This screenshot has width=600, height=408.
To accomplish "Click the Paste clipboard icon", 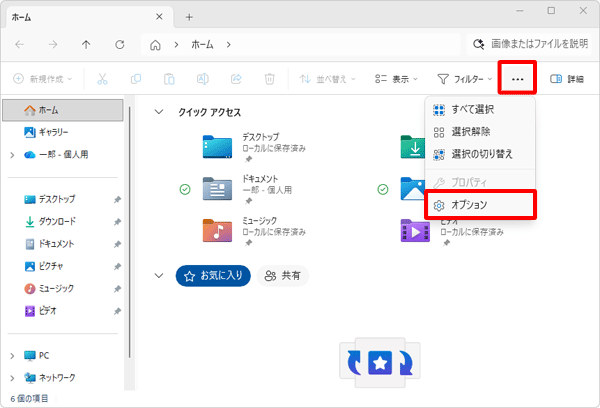I will (169, 79).
